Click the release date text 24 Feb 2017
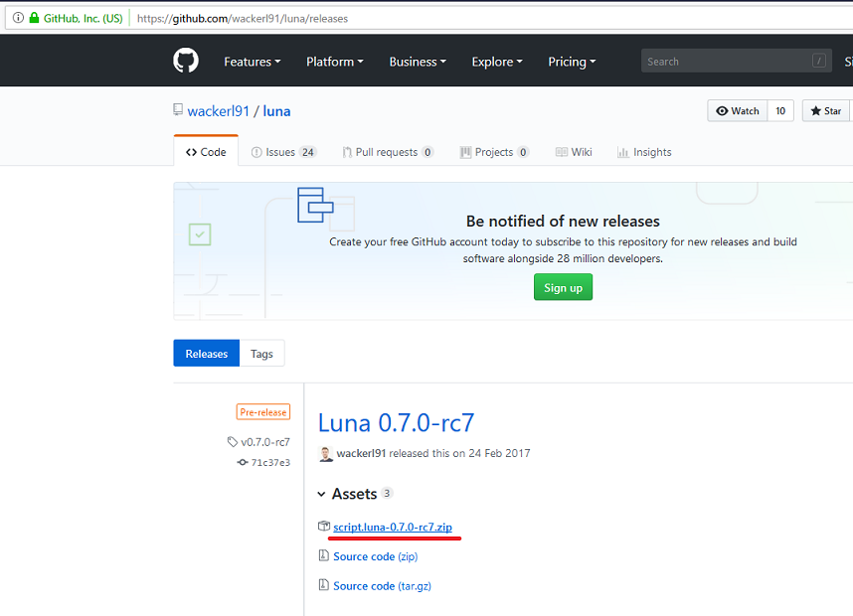 (499, 453)
